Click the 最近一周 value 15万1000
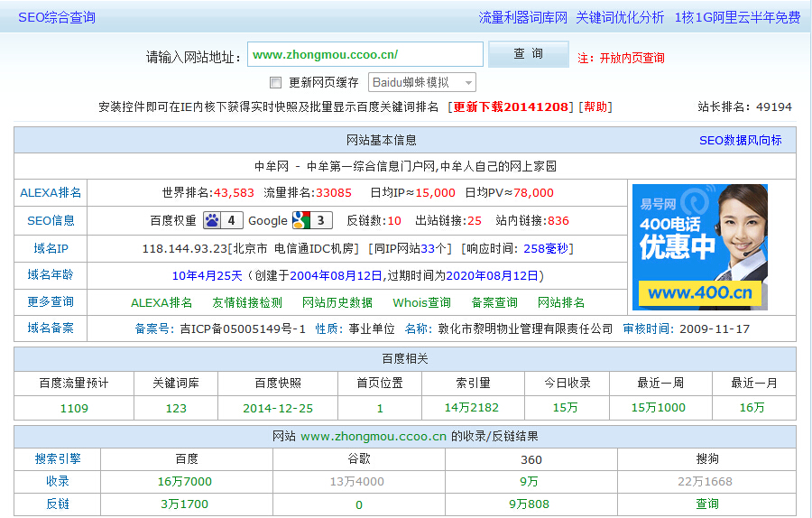Screen dimensions: 812x518 659,408
